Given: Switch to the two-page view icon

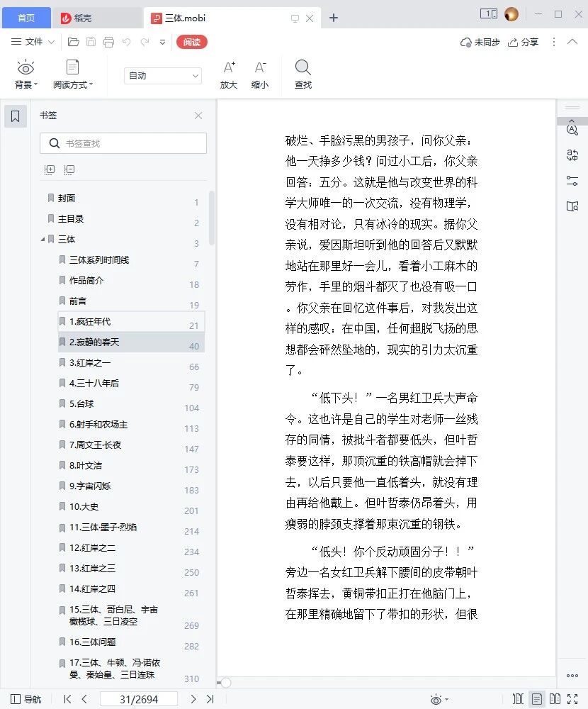Looking at the screenshot, I should point(555,699).
